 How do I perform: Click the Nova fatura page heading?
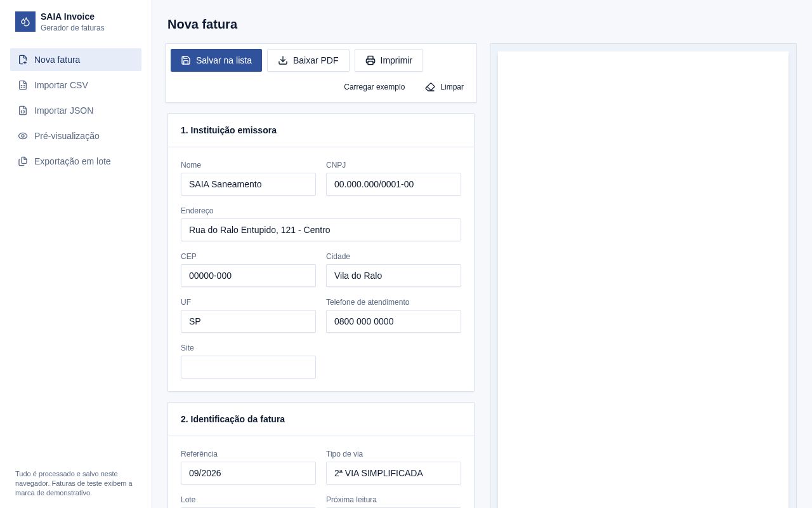202,24
